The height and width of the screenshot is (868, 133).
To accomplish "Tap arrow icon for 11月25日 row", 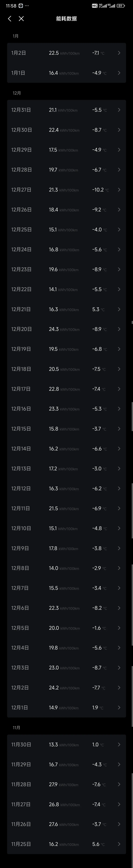I will [119, 844].
